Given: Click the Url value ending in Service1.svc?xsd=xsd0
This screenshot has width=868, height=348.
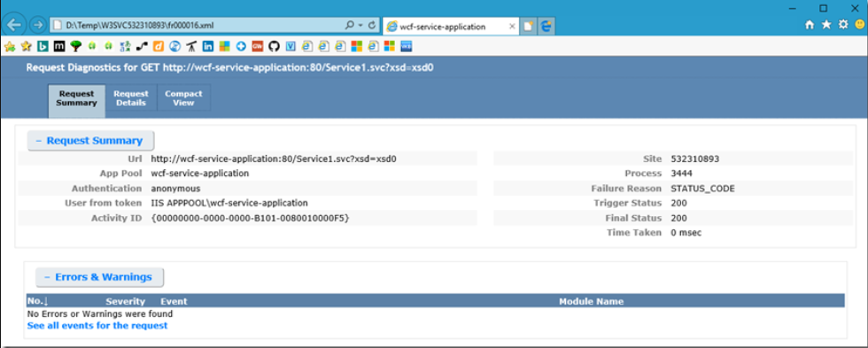Looking at the screenshot, I should tap(274, 159).
